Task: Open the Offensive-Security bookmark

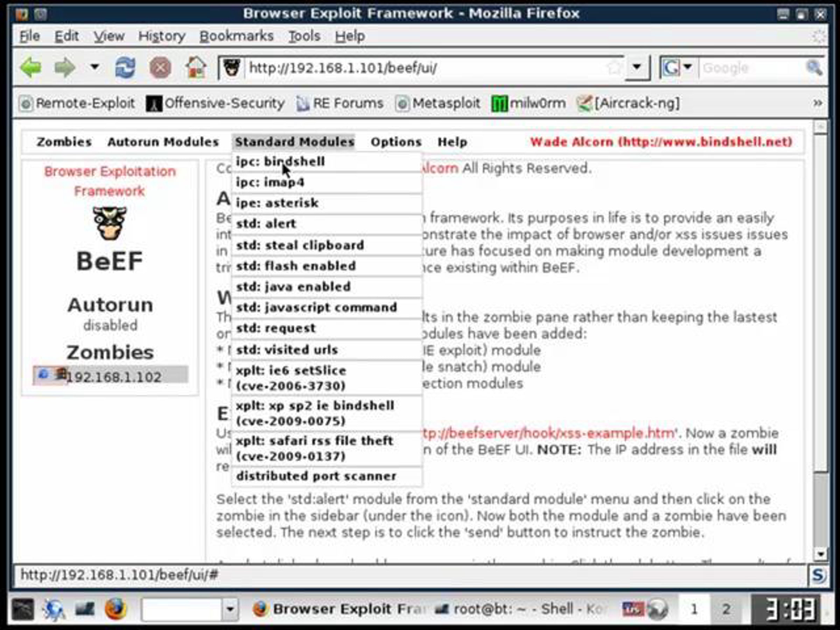Action: (215, 103)
